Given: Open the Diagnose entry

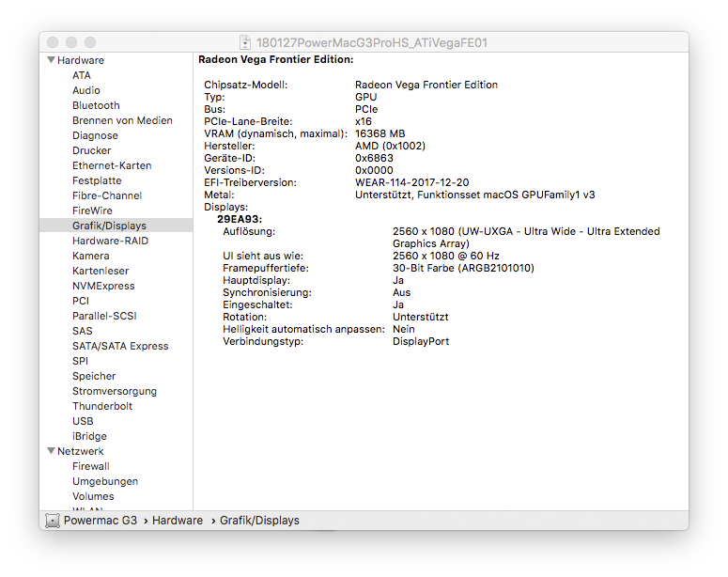Looking at the screenshot, I should pos(95,135).
